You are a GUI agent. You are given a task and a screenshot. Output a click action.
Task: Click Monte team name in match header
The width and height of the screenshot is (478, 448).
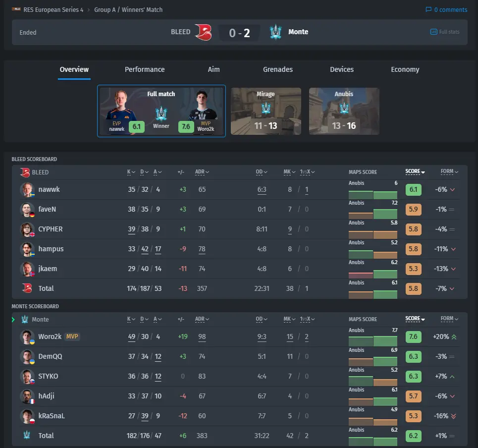click(298, 32)
